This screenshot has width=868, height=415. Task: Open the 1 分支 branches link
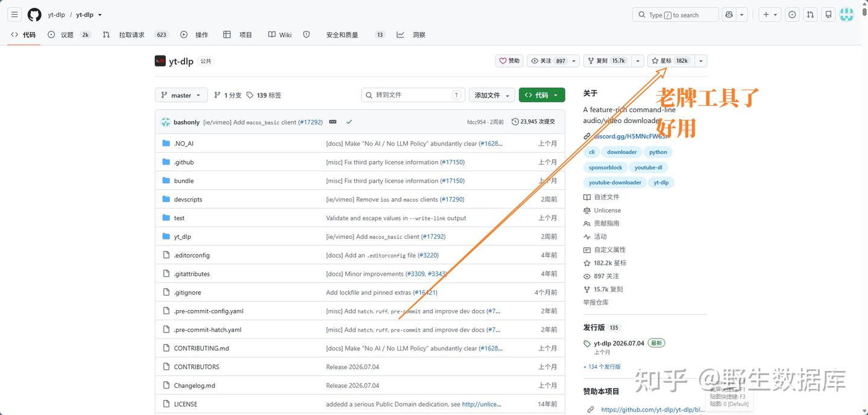228,95
